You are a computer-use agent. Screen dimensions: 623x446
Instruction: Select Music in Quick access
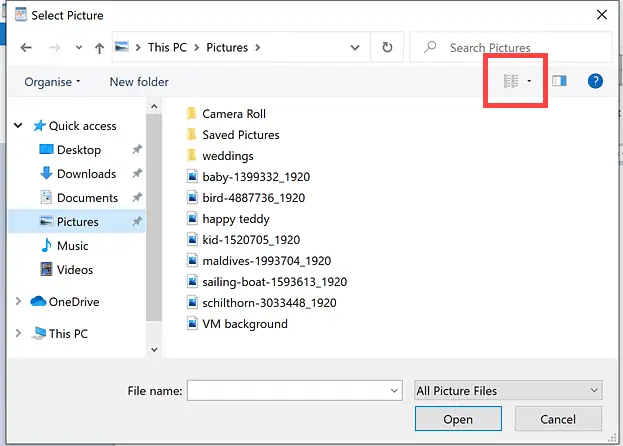coord(72,246)
